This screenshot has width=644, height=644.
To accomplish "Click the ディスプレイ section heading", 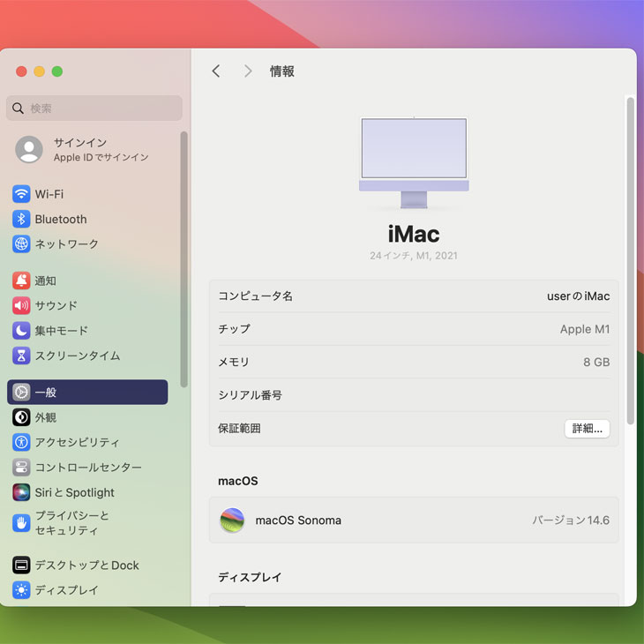I will click(250, 577).
